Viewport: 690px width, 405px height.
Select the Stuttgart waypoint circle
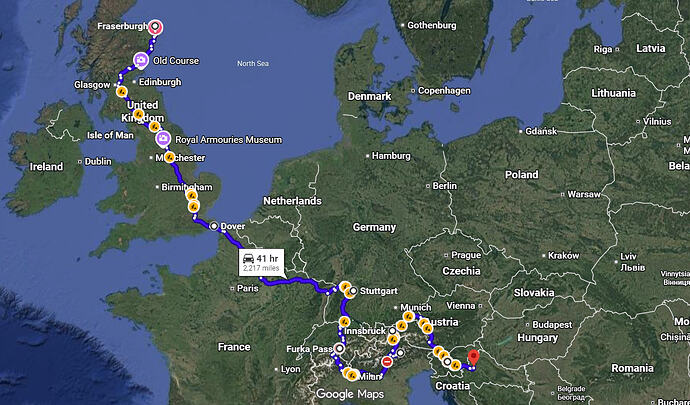[x=353, y=291]
